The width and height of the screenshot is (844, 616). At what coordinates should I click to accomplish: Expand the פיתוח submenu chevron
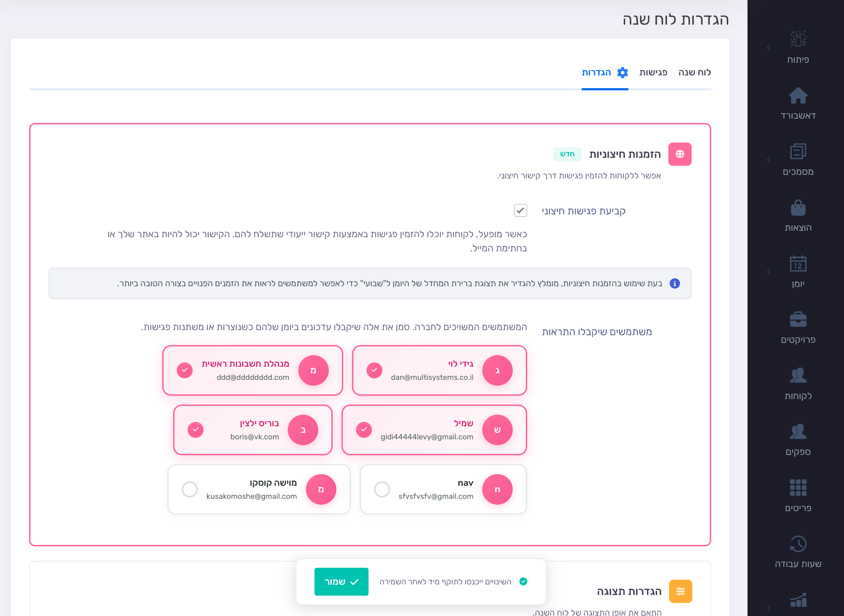click(768, 48)
